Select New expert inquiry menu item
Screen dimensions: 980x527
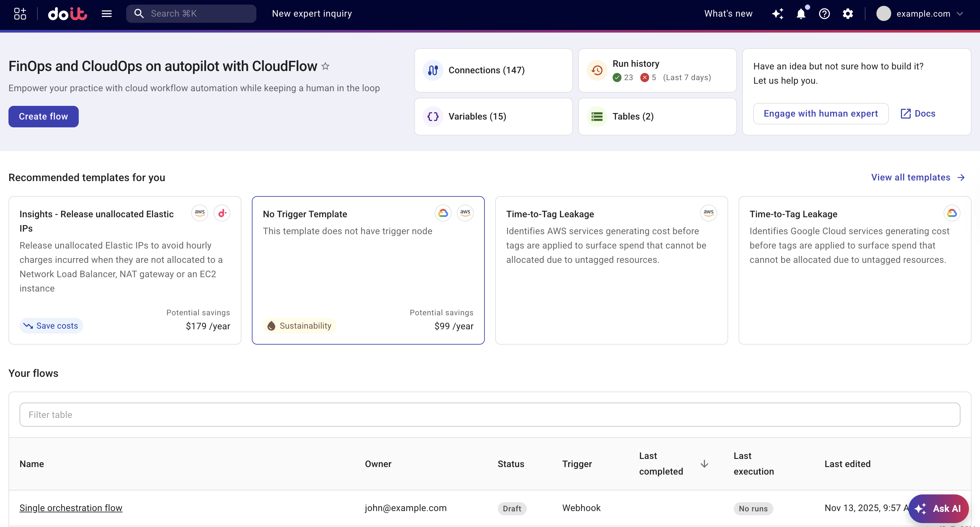tap(312, 13)
